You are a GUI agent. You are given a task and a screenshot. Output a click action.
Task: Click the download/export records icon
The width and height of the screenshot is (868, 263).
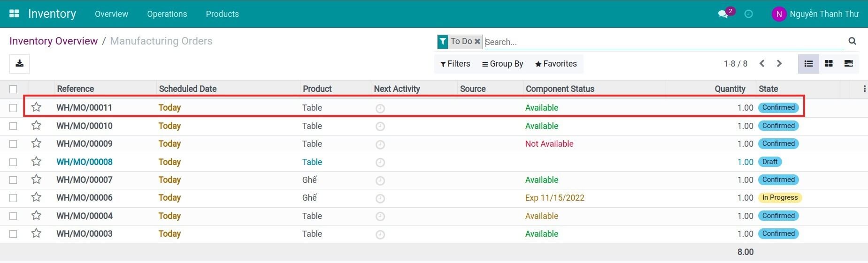[x=19, y=64]
